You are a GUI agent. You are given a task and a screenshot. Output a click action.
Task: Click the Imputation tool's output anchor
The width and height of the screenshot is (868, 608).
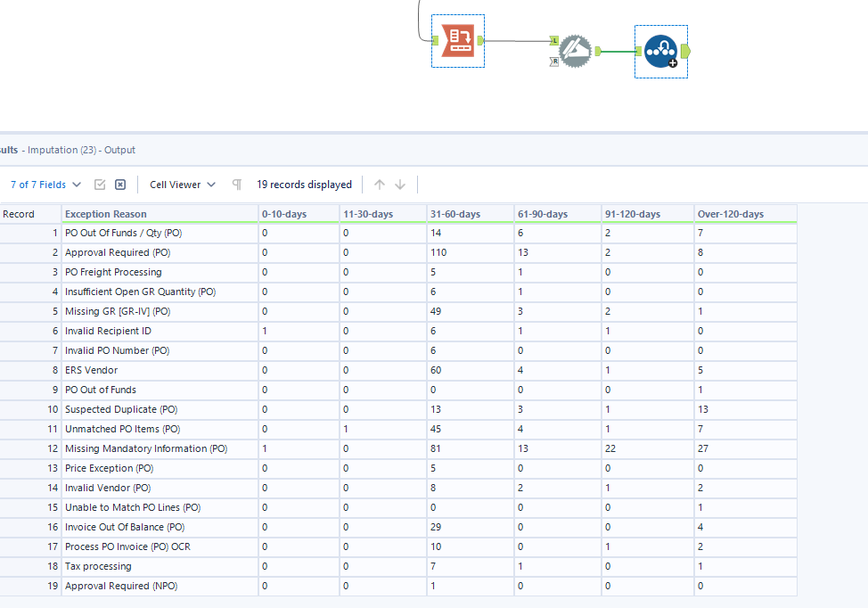(684, 52)
